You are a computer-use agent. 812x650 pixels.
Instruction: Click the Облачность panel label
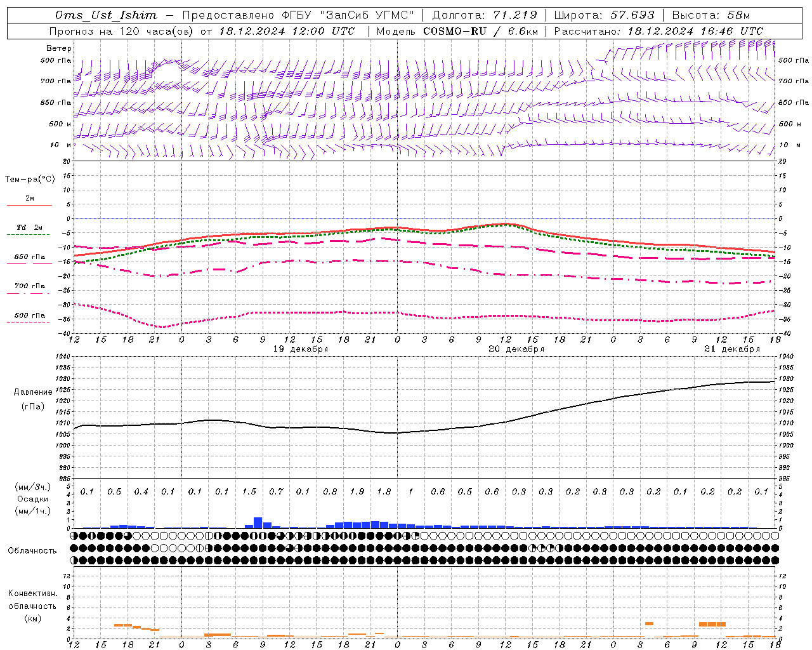[x=32, y=550]
